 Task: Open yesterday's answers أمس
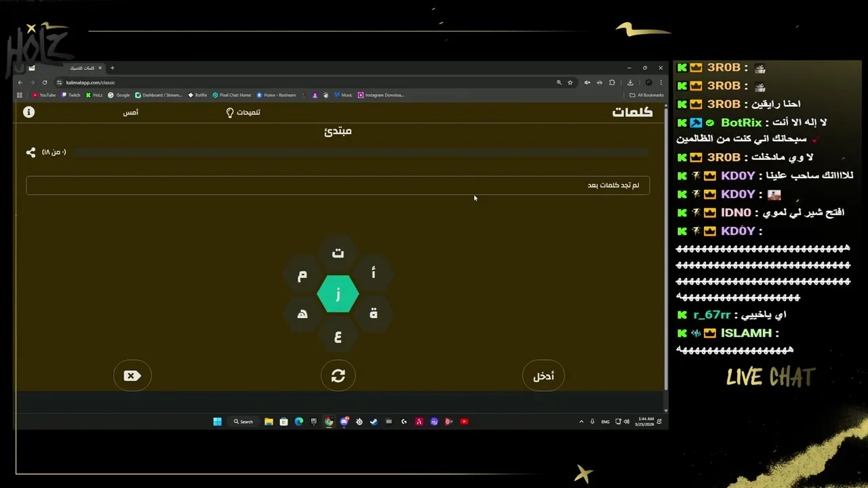click(130, 113)
